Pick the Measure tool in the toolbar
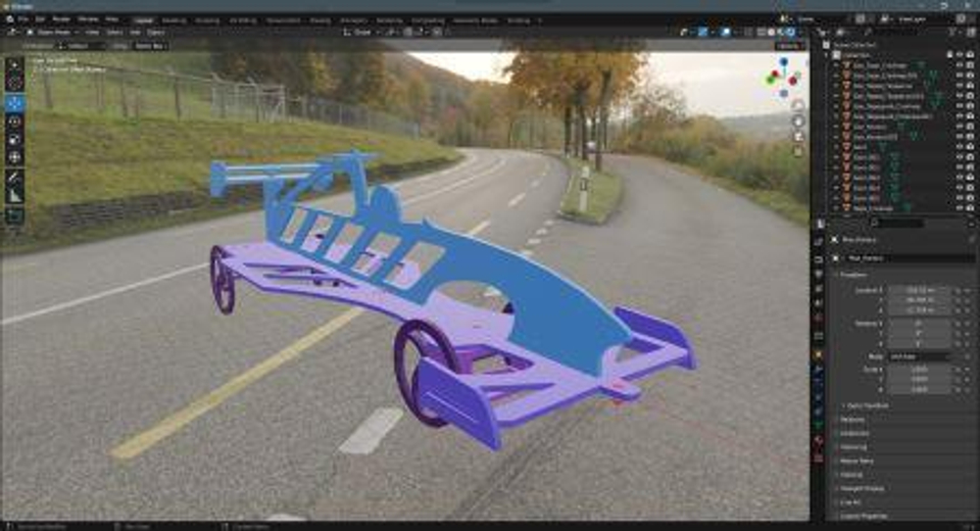This screenshot has height=531, width=980. pos(15,195)
